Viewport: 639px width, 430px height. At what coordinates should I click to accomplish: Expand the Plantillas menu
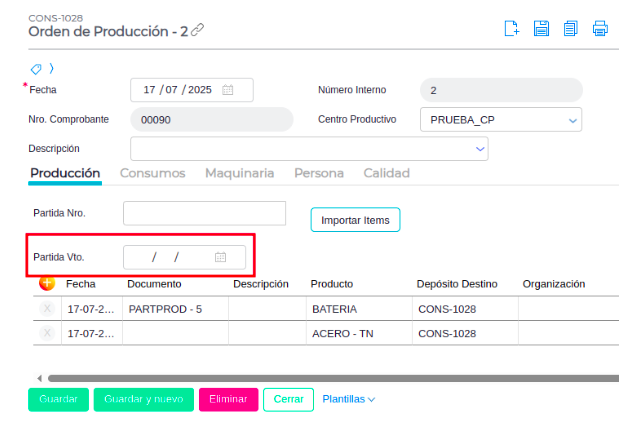[348, 399]
